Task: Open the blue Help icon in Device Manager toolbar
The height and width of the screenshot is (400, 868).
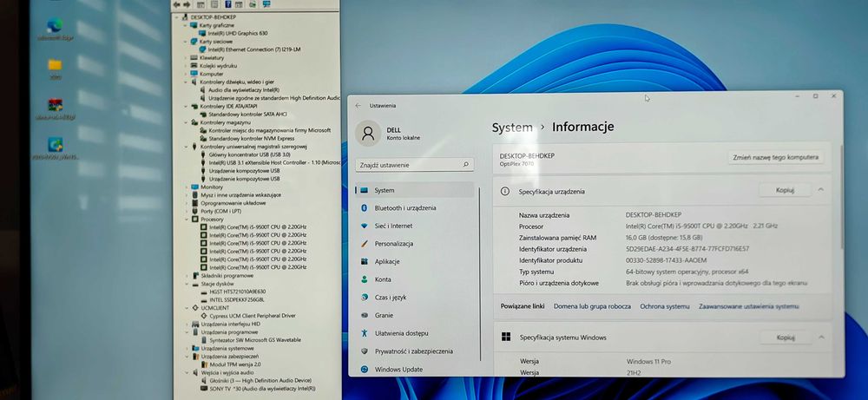Action: 227,3
